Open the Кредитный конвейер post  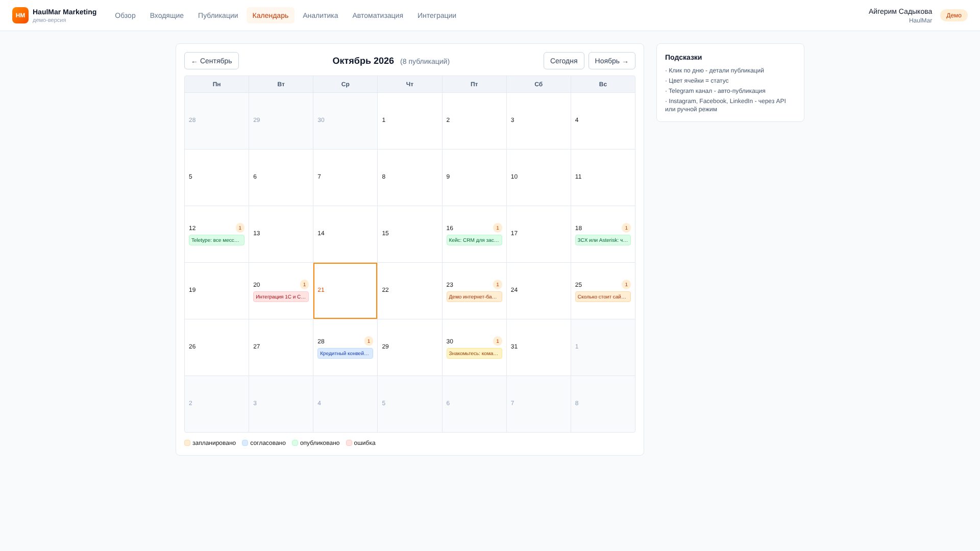tap(345, 354)
